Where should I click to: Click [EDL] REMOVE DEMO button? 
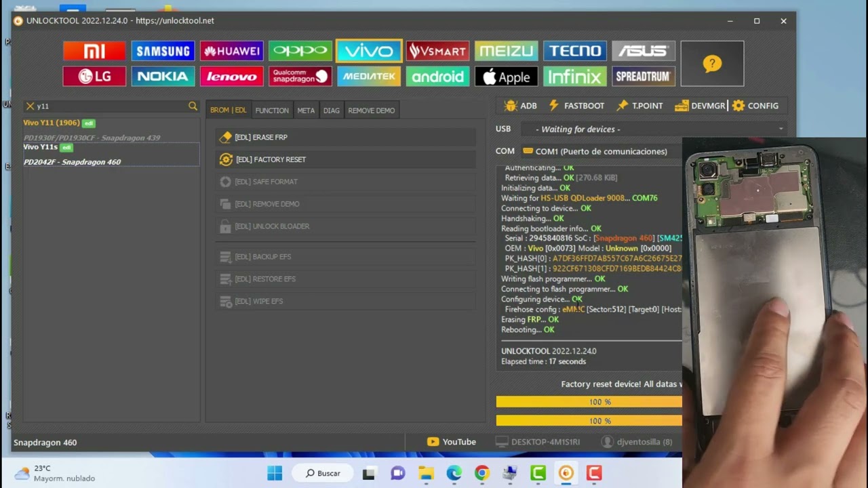click(x=345, y=204)
